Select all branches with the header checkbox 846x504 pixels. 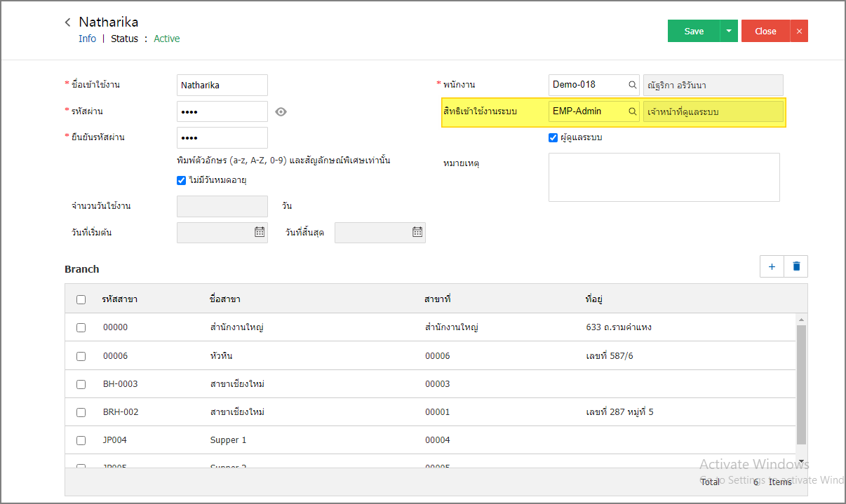point(81,299)
